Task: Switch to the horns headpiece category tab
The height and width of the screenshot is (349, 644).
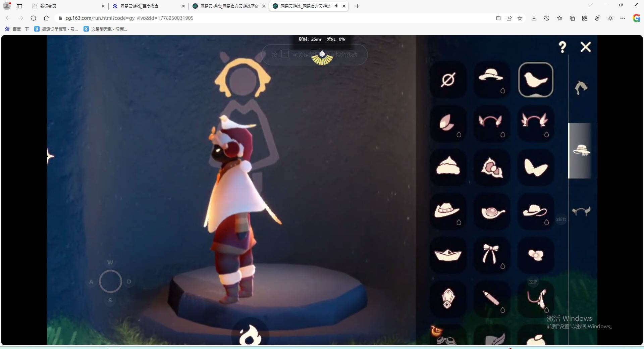Action: (x=581, y=211)
